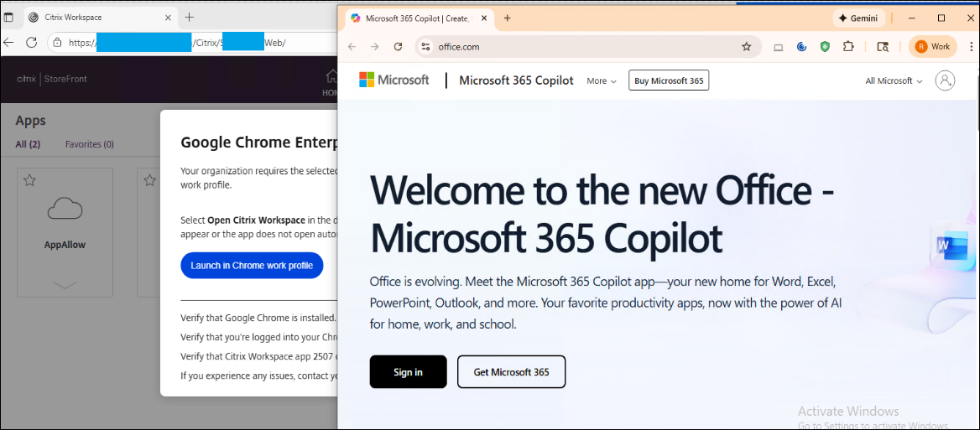Click Launch in Chrome work profile
980x430 pixels.
click(x=252, y=265)
